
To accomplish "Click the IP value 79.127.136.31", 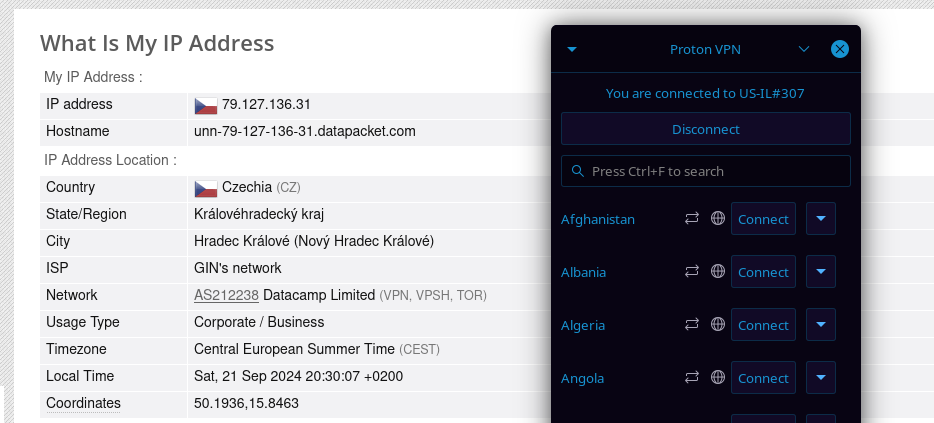I will coord(266,104).
